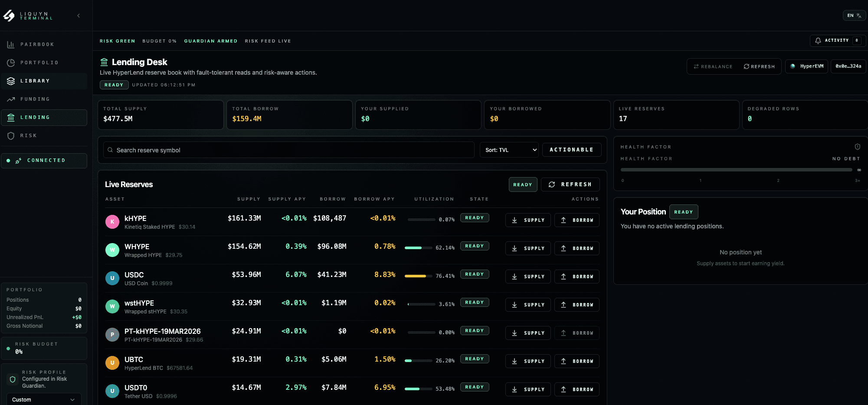Image resolution: width=868 pixels, height=405 pixels.
Task: Open the Sort: TVL dropdown
Action: (x=509, y=150)
